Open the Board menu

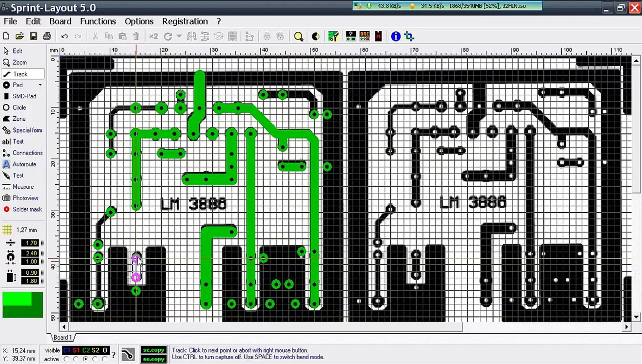pyautogui.click(x=60, y=22)
